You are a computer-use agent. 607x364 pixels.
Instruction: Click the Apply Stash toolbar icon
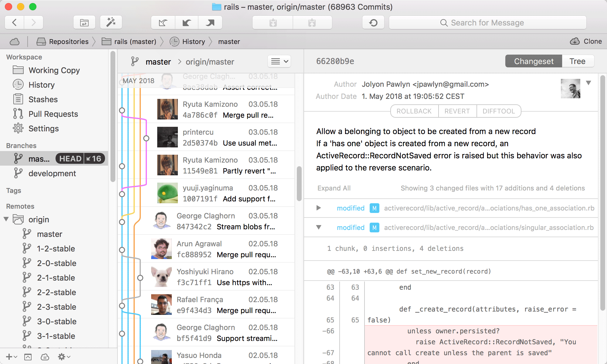tap(312, 23)
